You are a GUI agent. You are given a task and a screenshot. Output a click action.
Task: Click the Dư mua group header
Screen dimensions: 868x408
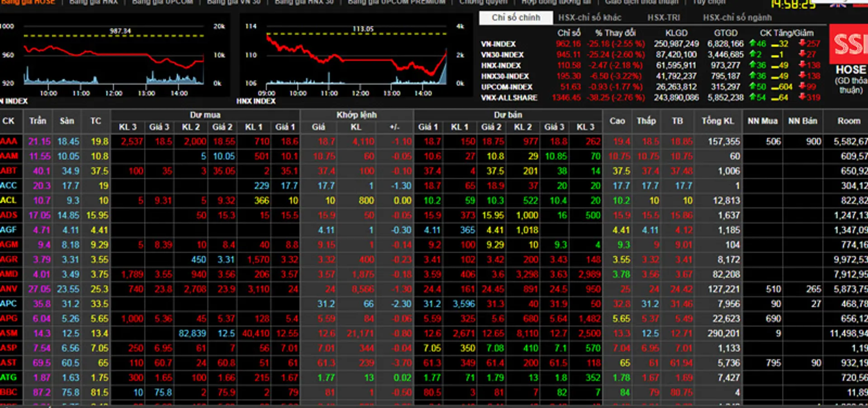(205, 115)
